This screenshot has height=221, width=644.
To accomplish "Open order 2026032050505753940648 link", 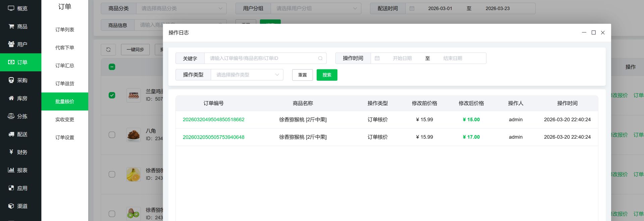I will pos(214,137).
